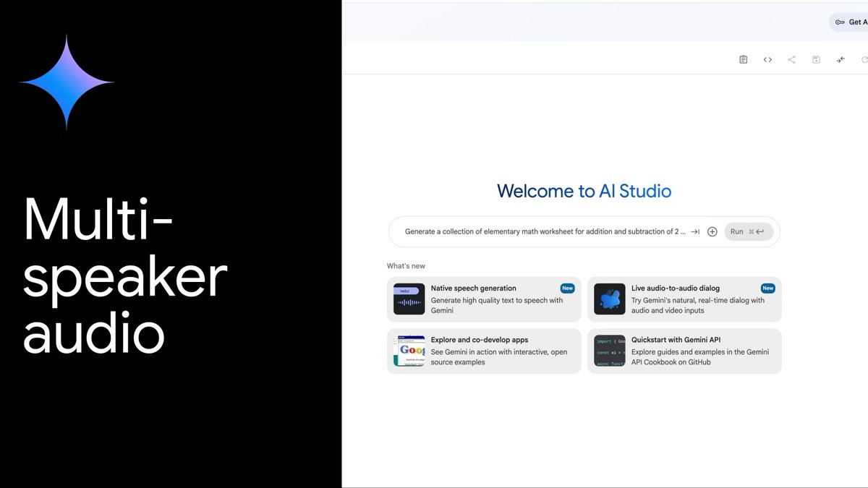Click the Run button
Screen dimensions: 868x488
[749, 232]
